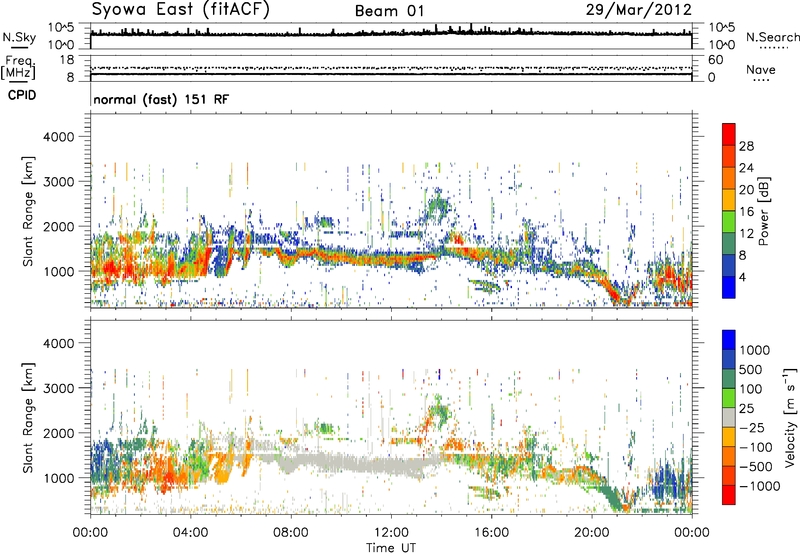Click the sky noise trace in top panel
The height and width of the screenshot is (554, 800).
coord(391,34)
